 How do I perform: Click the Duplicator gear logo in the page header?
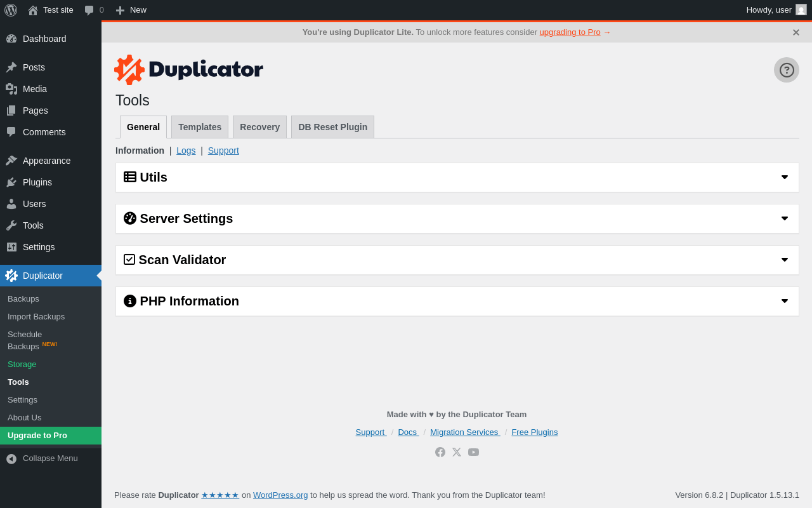(x=129, y=70)
